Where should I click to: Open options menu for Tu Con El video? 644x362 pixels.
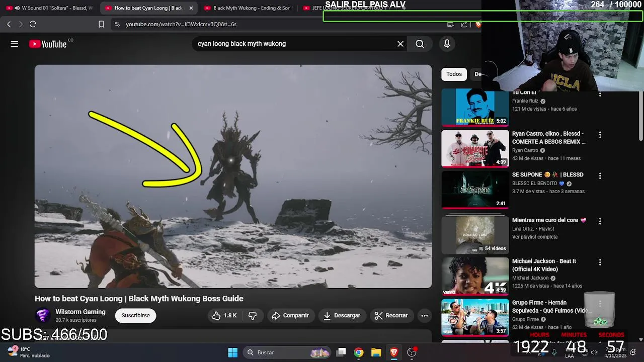coord(600,94)
